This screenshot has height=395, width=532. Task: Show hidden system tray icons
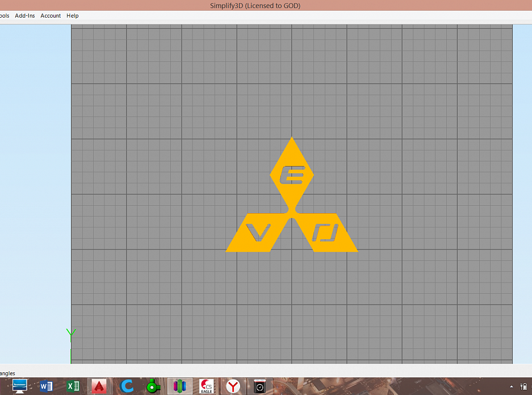tap(512, 386)
